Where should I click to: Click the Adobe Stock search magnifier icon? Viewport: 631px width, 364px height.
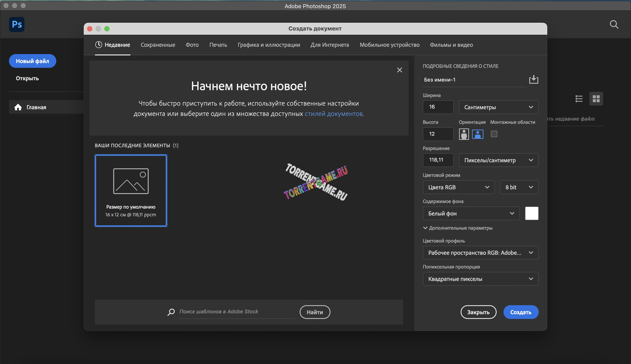(171, 312)
